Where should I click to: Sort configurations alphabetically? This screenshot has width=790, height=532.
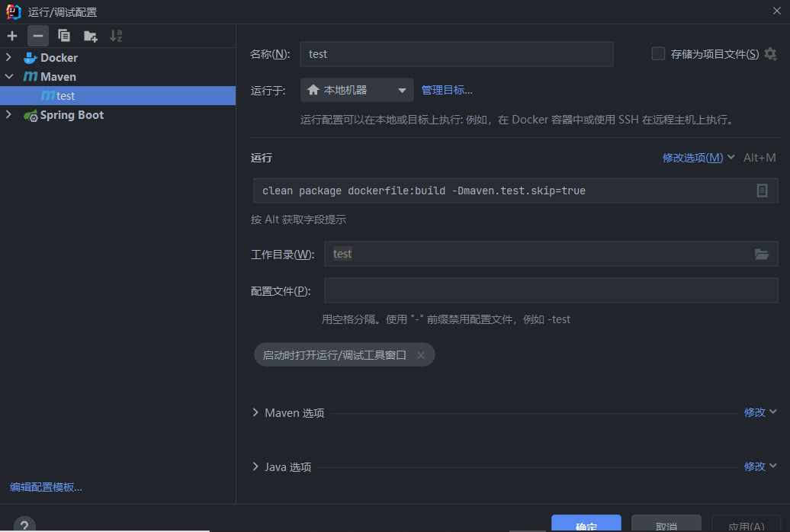116,36
